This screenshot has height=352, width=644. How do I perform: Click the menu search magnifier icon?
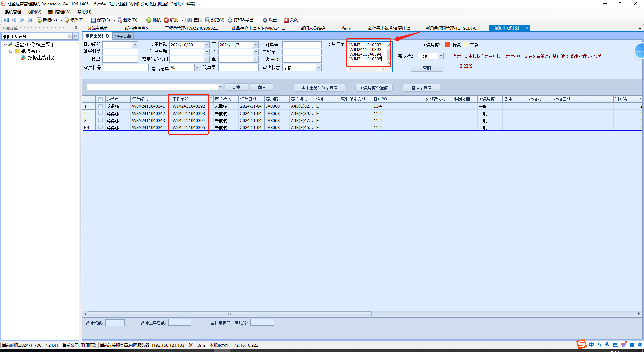[75, 36]
